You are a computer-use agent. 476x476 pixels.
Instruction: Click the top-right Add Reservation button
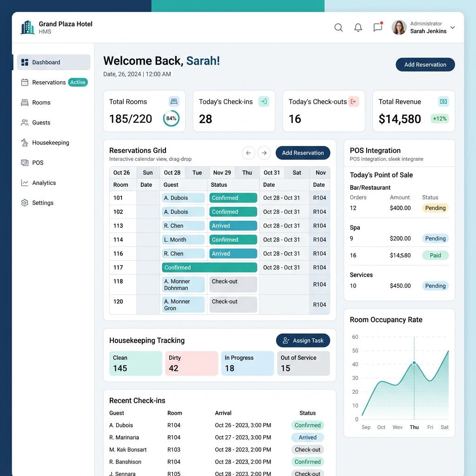click(x=425, y=65)
